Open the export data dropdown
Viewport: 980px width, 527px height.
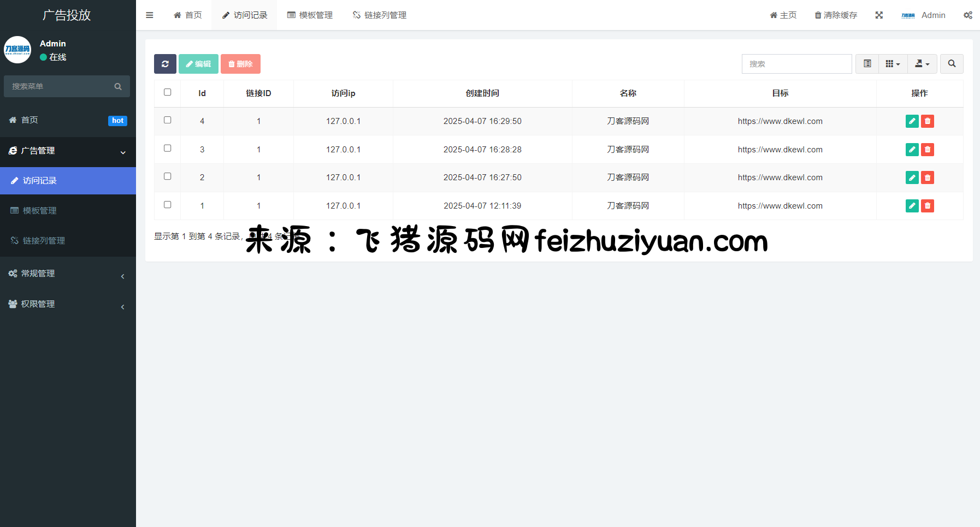click(922, 64)
